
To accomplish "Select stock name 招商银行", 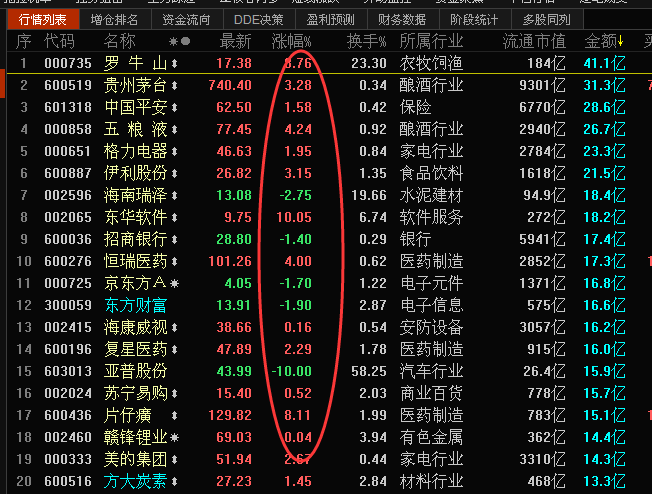I will pyautogui.click(x=136, y=240).
